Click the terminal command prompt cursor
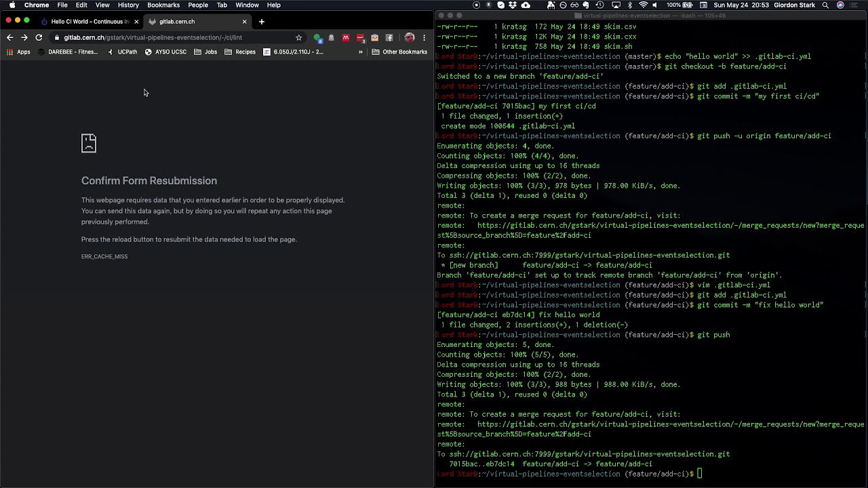 click(701, 474)
